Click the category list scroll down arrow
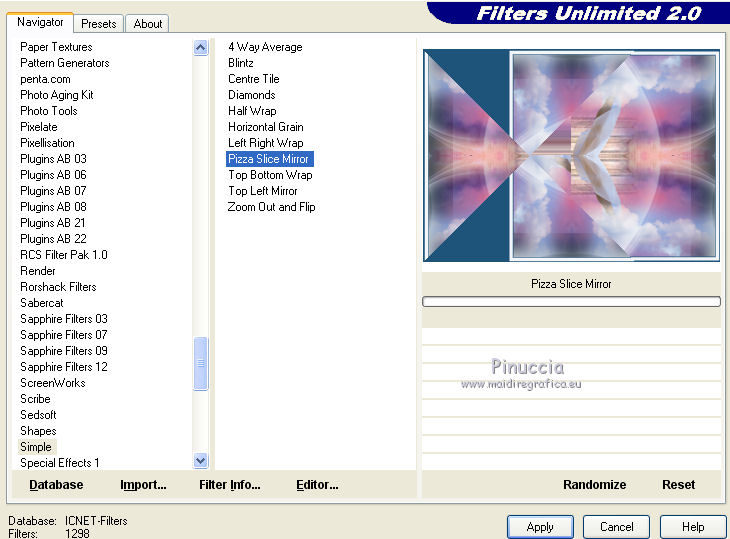Viewport: 730px width, 539px height. pyautogui.click(x=201, y=461)
